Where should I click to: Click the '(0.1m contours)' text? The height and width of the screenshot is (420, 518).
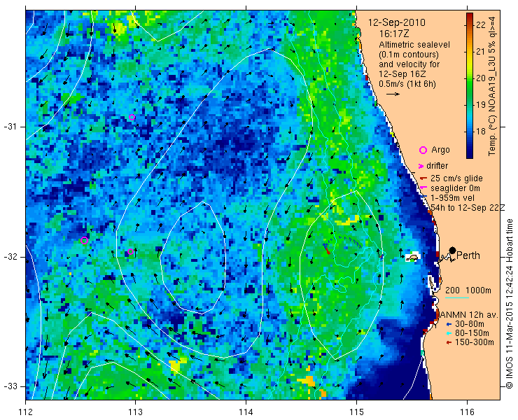coord(409,55)
